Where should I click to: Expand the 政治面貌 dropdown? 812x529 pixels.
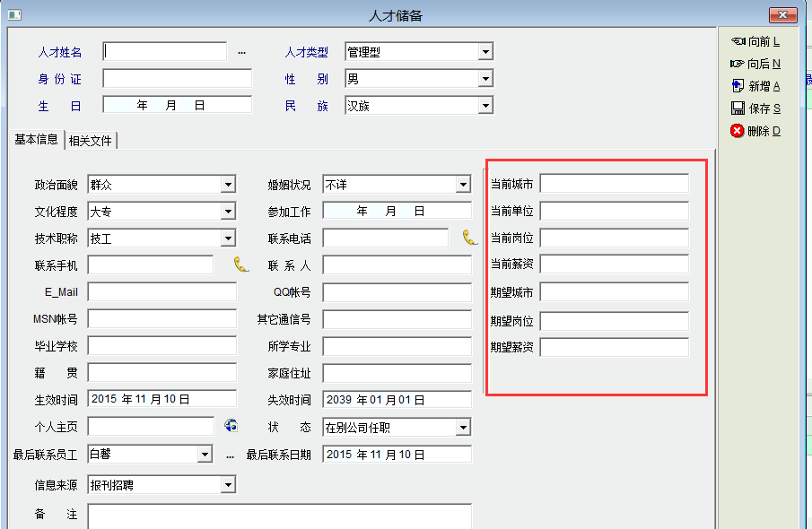(228, 185)
